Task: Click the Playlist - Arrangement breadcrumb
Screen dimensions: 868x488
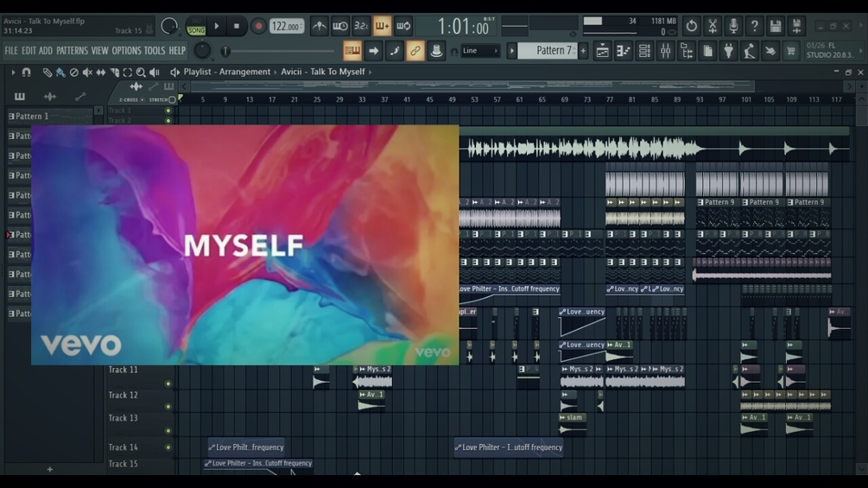Action: pyautogui.click(x=227, y=72)
